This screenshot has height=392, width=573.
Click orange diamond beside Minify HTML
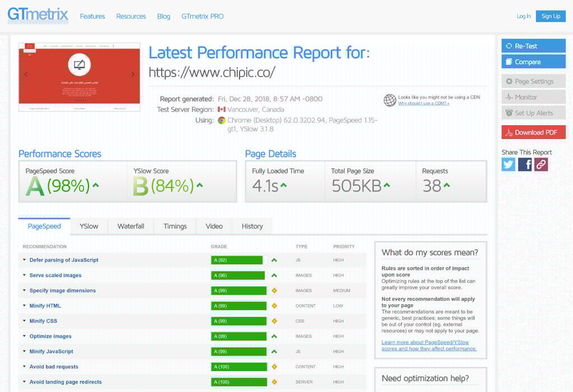pos(274,306)
